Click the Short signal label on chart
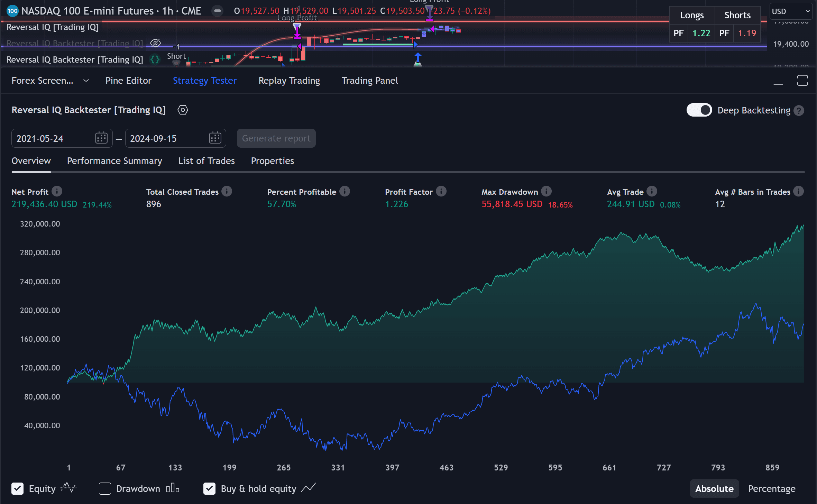817x504 pixels. coord(176,56)
